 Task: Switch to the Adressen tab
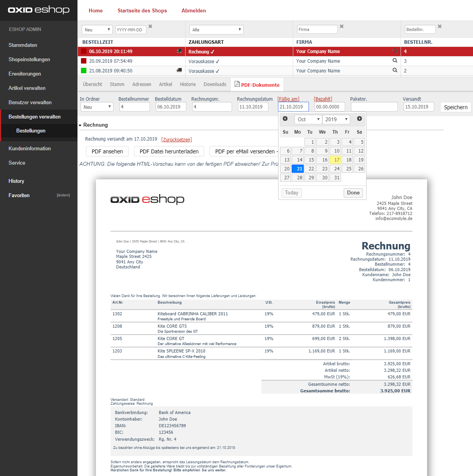coord(142,84)
